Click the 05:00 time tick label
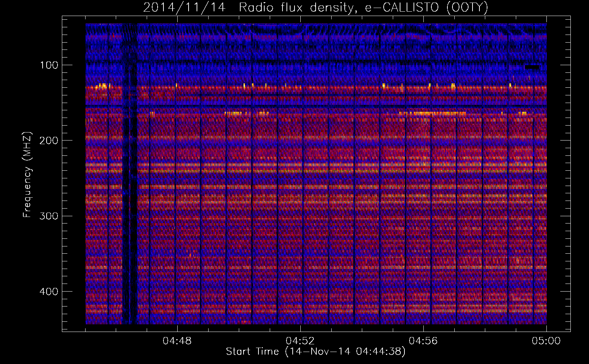 tap(546, 341)
